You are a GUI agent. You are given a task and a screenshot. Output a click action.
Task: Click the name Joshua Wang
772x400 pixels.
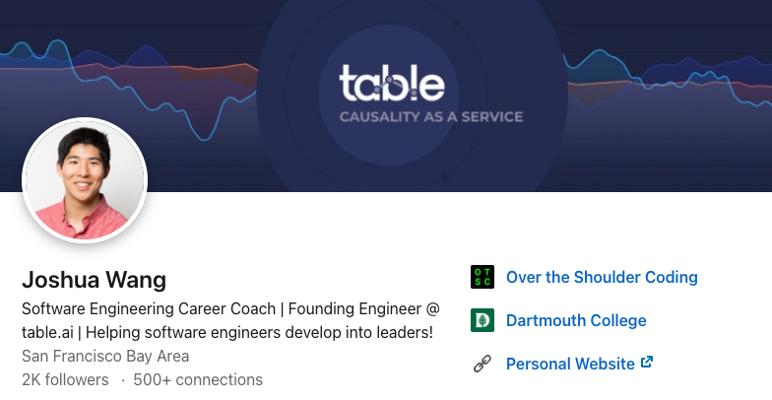click(94, 280)
